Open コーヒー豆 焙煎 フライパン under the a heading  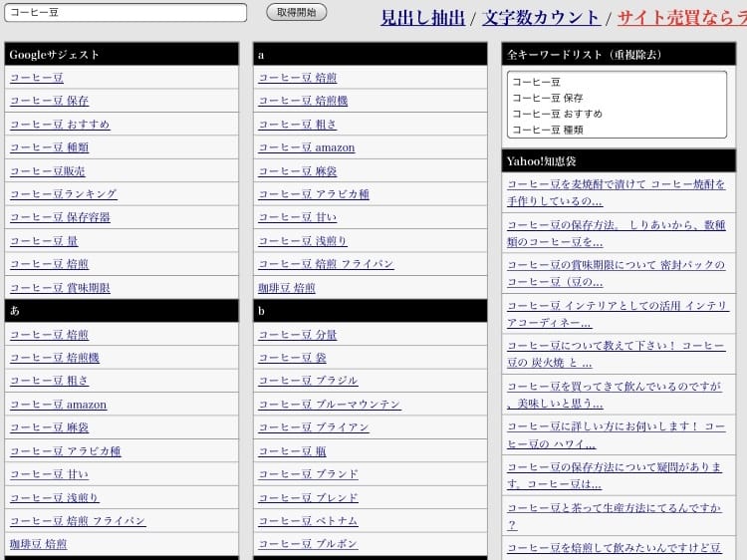326,264
